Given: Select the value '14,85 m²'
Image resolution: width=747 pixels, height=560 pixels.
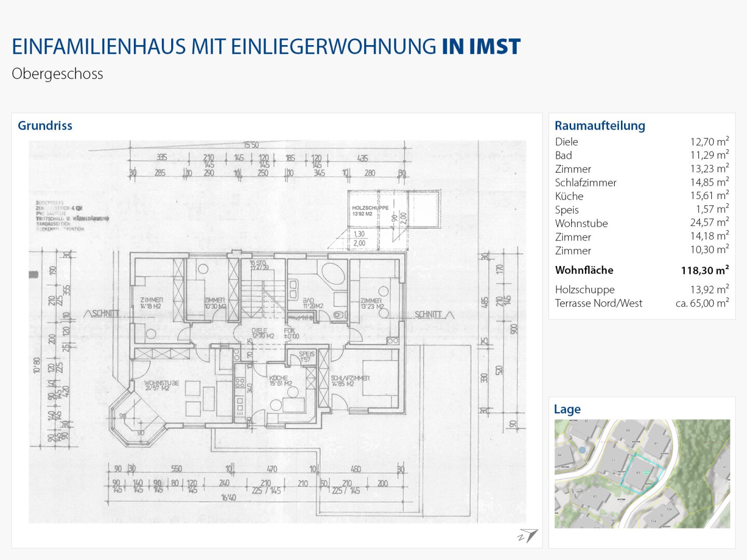Looking at the screenshot, I should (x=709, y=182).
